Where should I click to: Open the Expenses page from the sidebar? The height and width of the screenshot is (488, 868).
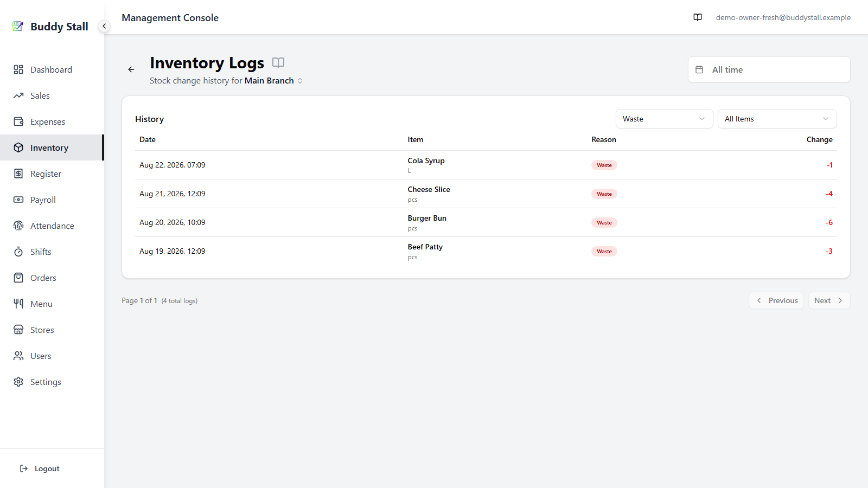pos(52,121)
